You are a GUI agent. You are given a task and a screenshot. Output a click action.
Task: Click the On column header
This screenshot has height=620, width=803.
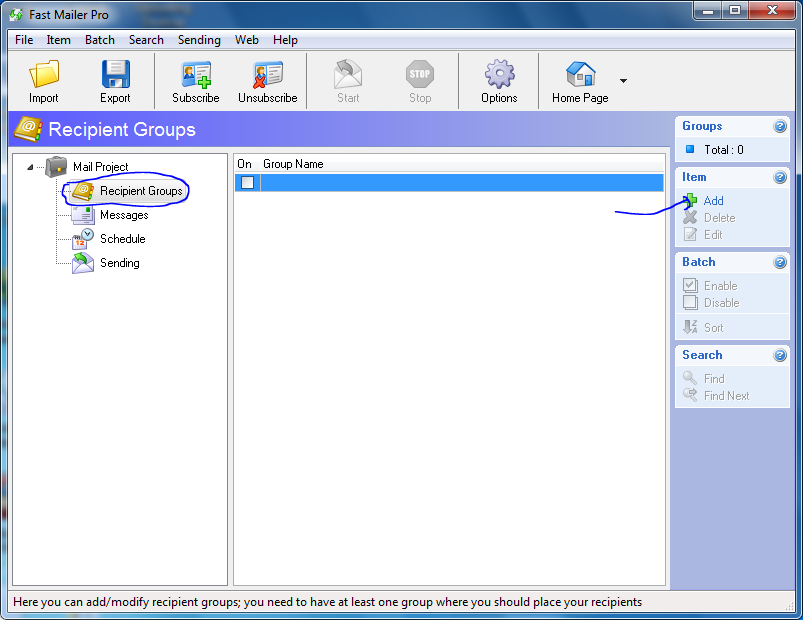(244, 164)
